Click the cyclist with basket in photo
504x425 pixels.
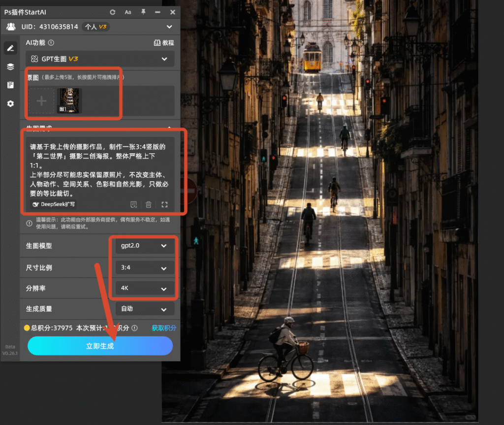[x=285, y=350]
